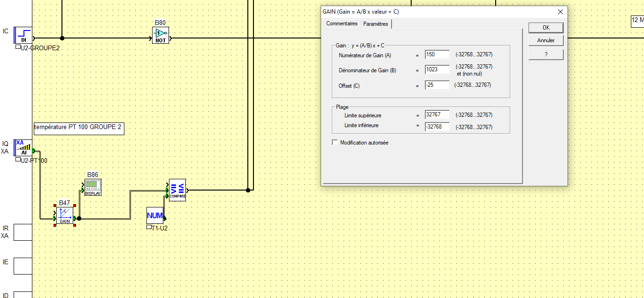Click the NOT logic block B80
Screen dimensions: 644x298
161,35
